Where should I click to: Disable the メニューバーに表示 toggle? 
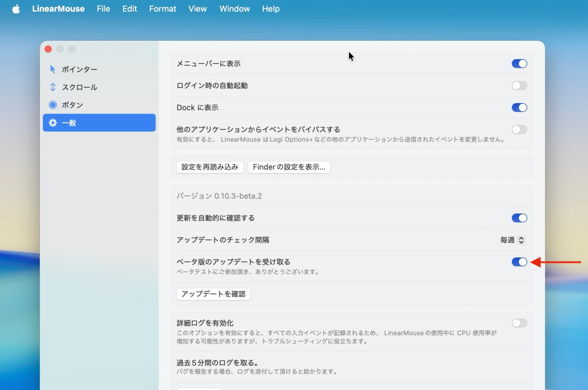point(519,63)
